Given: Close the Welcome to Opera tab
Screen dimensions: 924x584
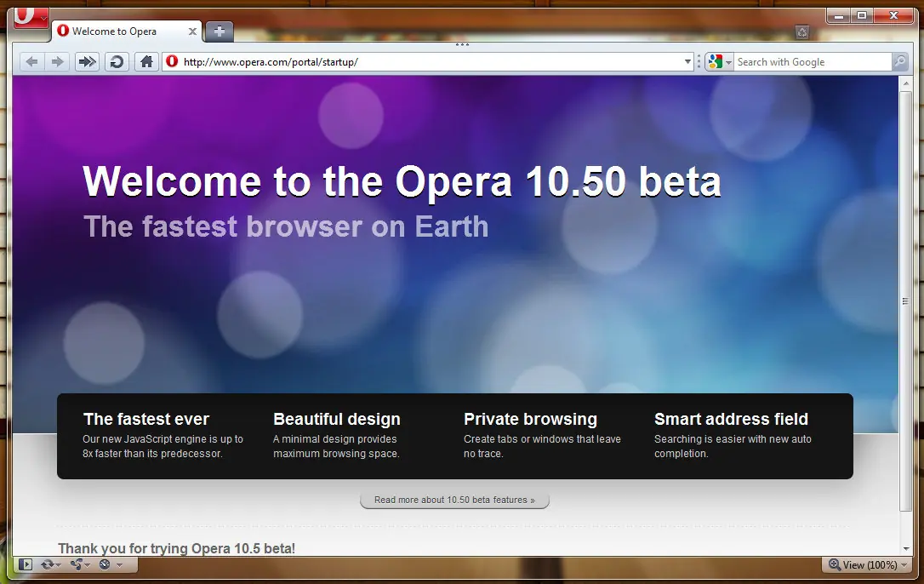Looking at the screenshot, I should [192, 31].
